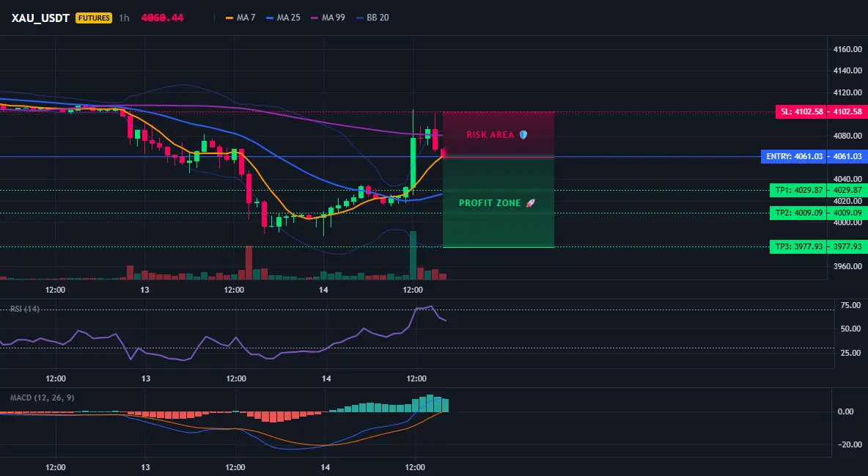Click the TP1: 4029.87 label
The image size is (868, 476).
[798, 191]
